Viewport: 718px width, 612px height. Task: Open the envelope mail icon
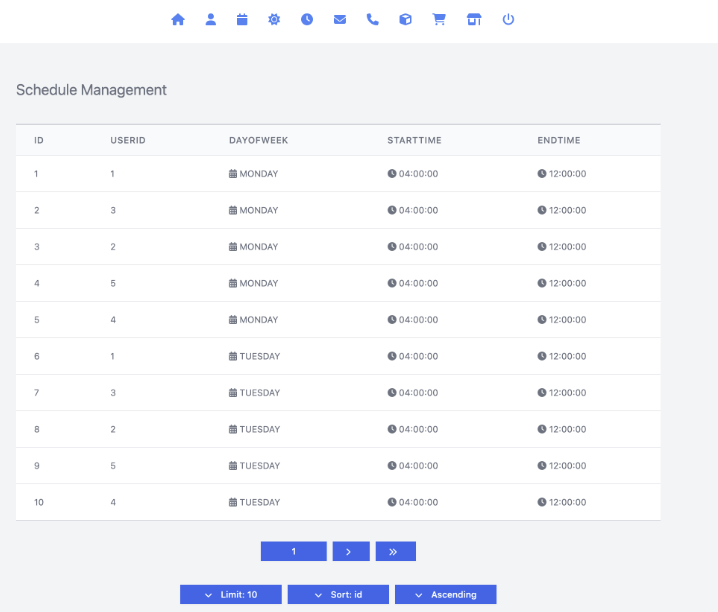[340, 19]
